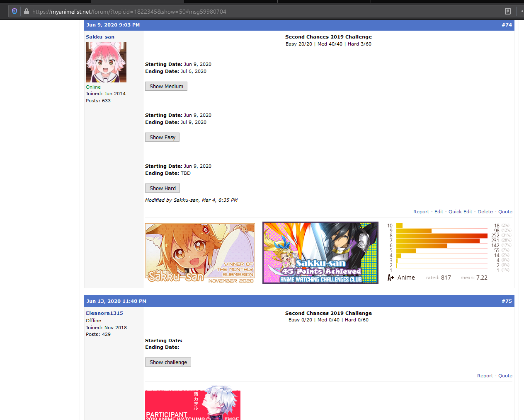Quote post #74
Image resolution: width=524 pixels, height=420 pixels.
click(x=505, y=212)
